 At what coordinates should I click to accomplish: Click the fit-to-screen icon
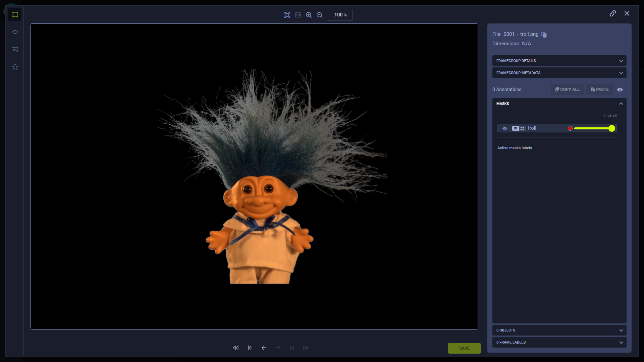click(287, 15)
